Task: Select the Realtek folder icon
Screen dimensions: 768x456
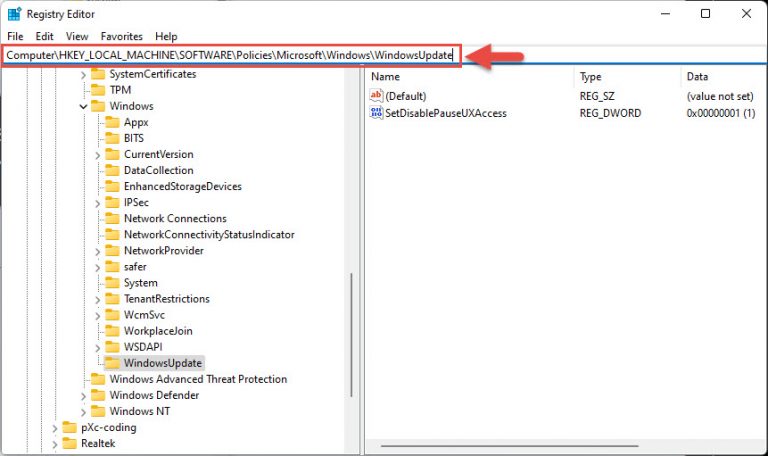Action: [x=69, y=443]
